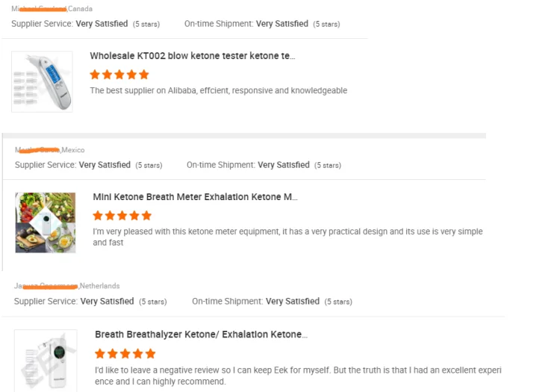This screenshot has height=392, width=560.
Task: Click the star rating under Breath Breathalyzer Ketone
Action: (125, 353)
